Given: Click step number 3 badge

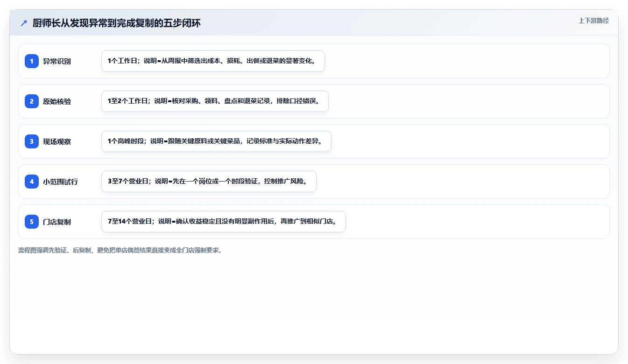Looking at the screenshot, I should (x=32, y=141).
